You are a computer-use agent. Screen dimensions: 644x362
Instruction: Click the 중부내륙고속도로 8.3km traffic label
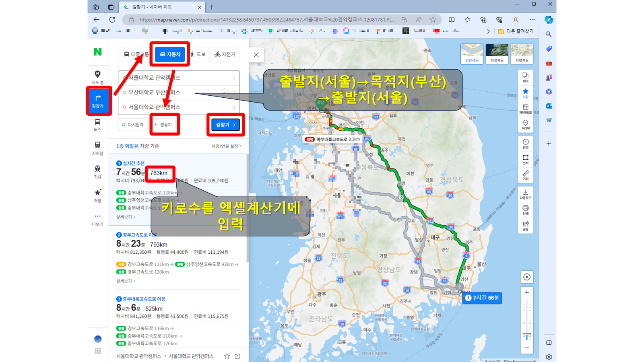[332, 139]
